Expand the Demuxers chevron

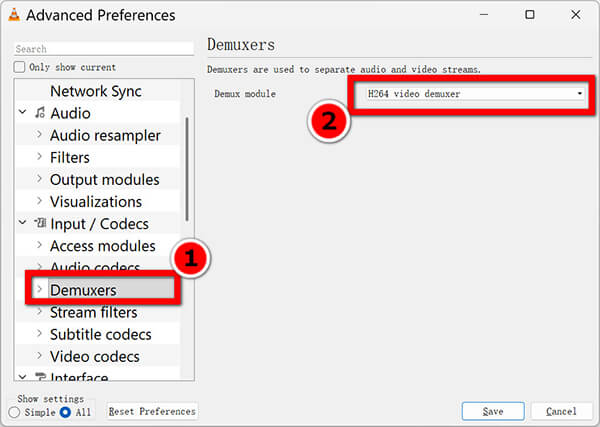point(39,289)
